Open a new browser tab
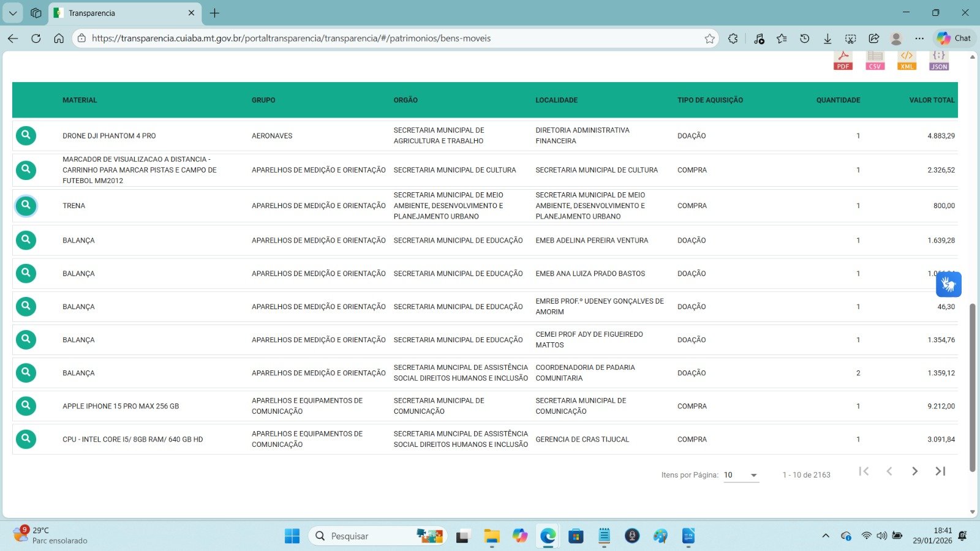Viewport: 980px width, 551px height. pyautogui.click(x=214, y=13)
